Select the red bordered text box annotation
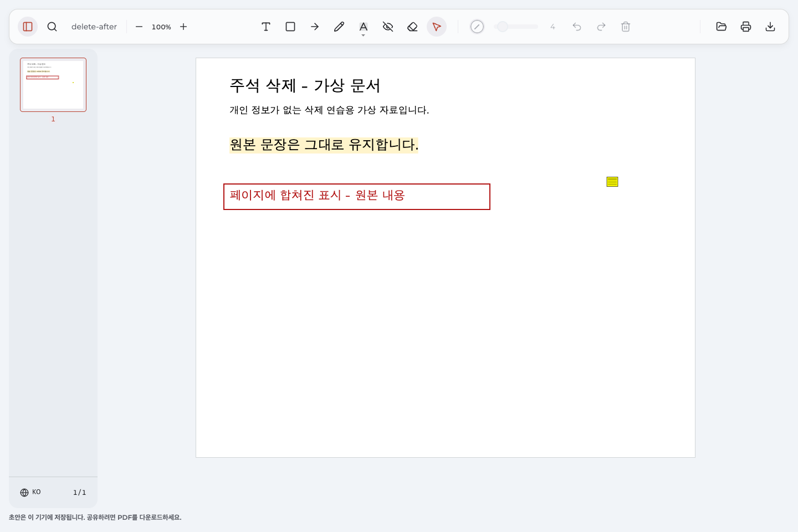The height and width of the screenshot is (532, 798). [357, 197]
